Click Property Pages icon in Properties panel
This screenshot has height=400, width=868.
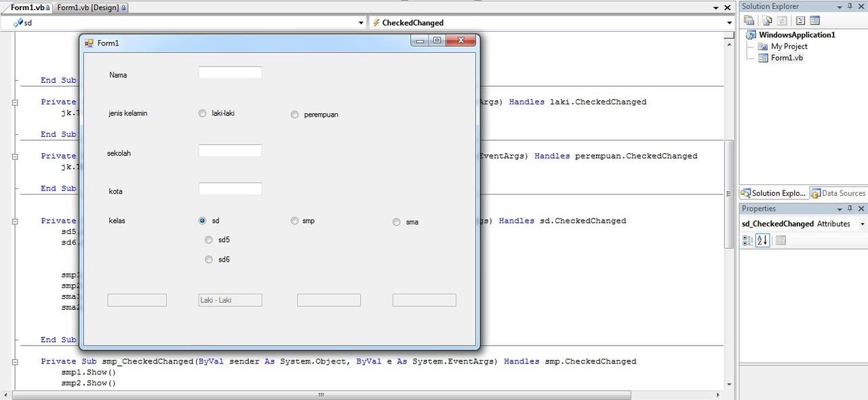click(x=781, y=240)
